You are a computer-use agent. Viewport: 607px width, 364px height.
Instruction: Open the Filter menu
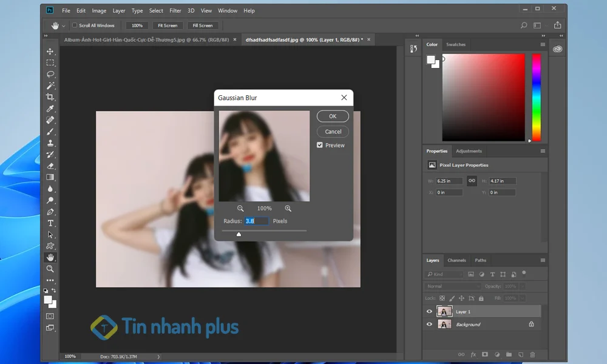point(174,10)
